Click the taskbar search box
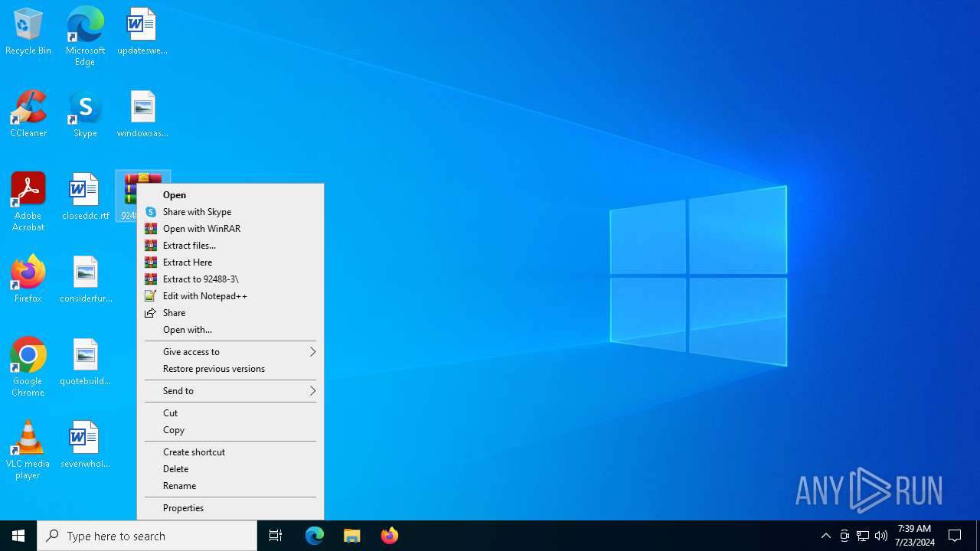Screen dimensions: 980x551 pos(147,536)
